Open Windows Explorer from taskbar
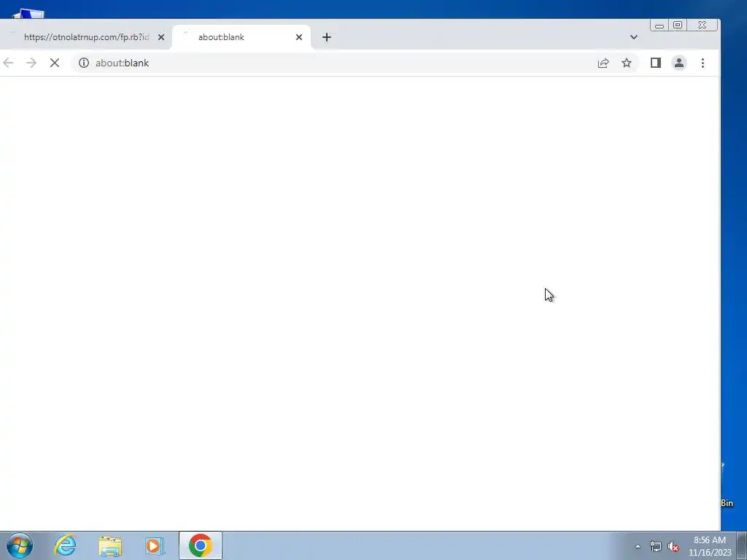Screen dimensions: 747x560 (110, 545)
